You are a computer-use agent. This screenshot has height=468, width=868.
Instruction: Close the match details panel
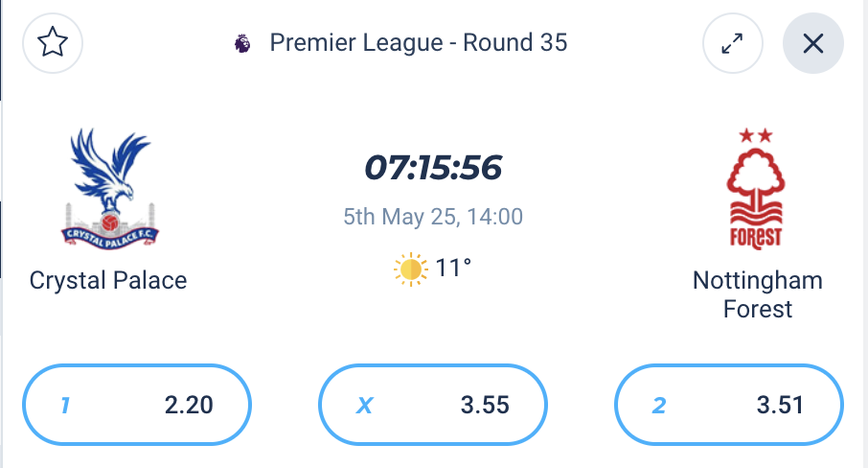click(x=813, y=43)
